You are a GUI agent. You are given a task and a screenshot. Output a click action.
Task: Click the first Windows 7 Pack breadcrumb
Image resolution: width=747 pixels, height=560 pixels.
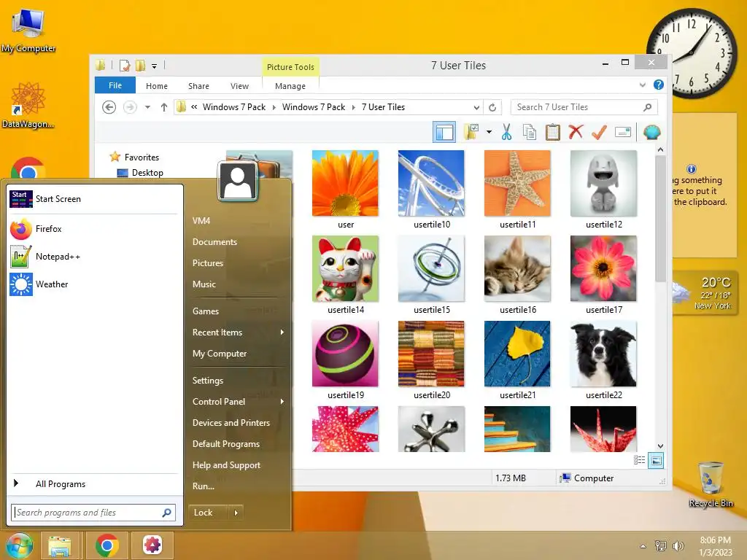click(234, 107)
